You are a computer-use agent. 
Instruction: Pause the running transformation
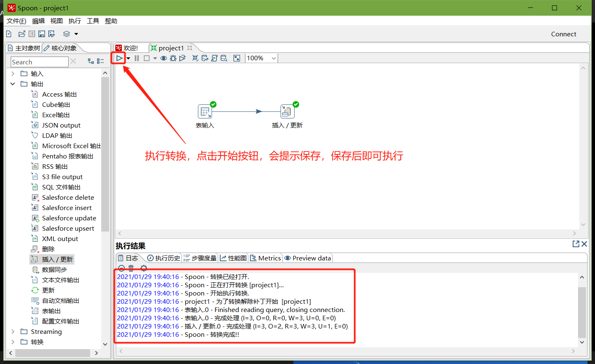click(137, 58)
